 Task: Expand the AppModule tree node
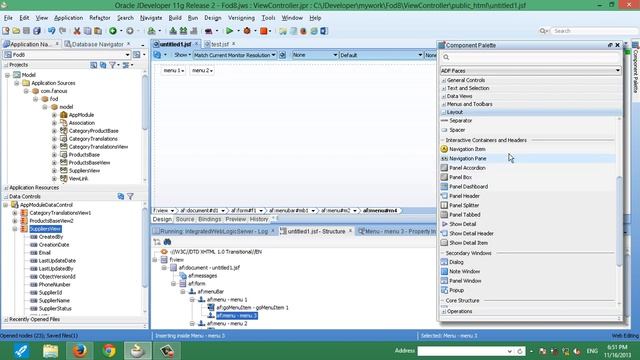pos(54,115)
